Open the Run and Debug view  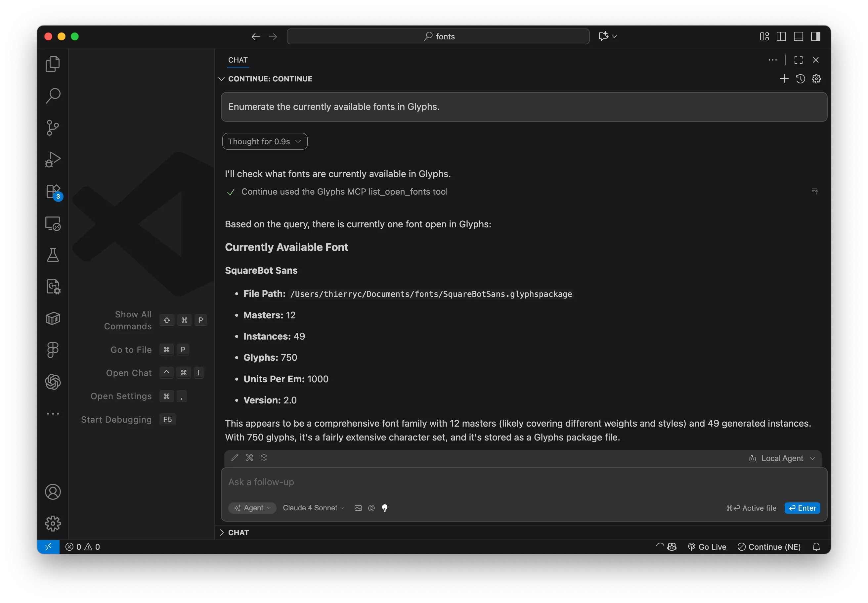tap(53, 160)
